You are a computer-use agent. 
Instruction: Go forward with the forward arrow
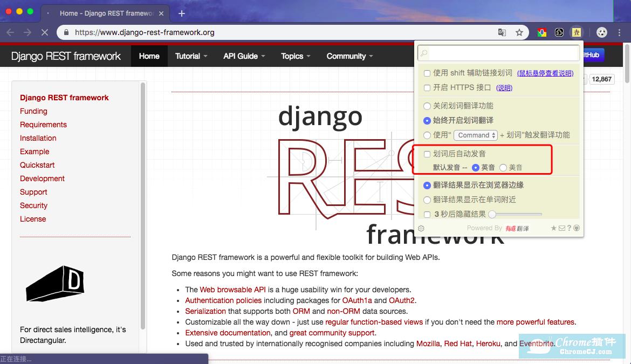click(28, 32)
